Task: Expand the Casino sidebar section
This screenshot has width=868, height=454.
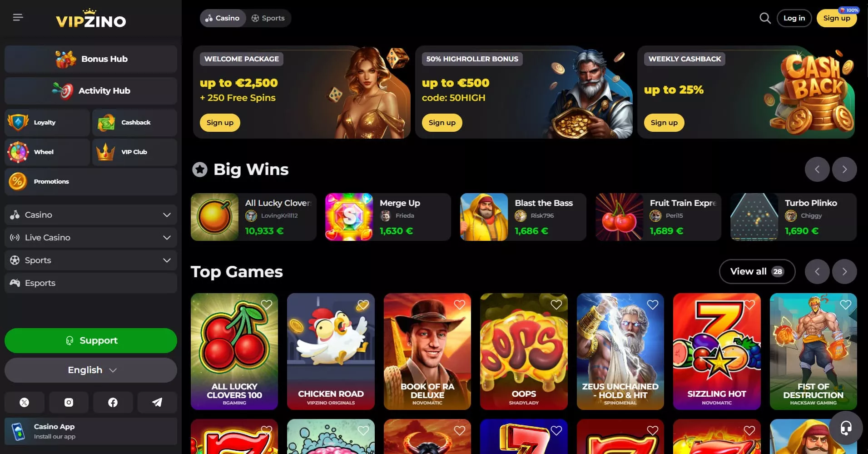Action: click(x=91, y=215)
